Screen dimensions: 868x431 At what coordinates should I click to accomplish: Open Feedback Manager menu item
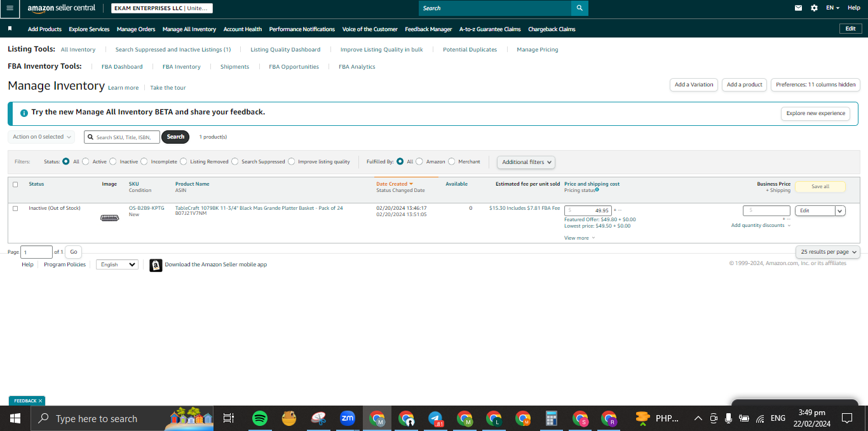tap(428, 29)
